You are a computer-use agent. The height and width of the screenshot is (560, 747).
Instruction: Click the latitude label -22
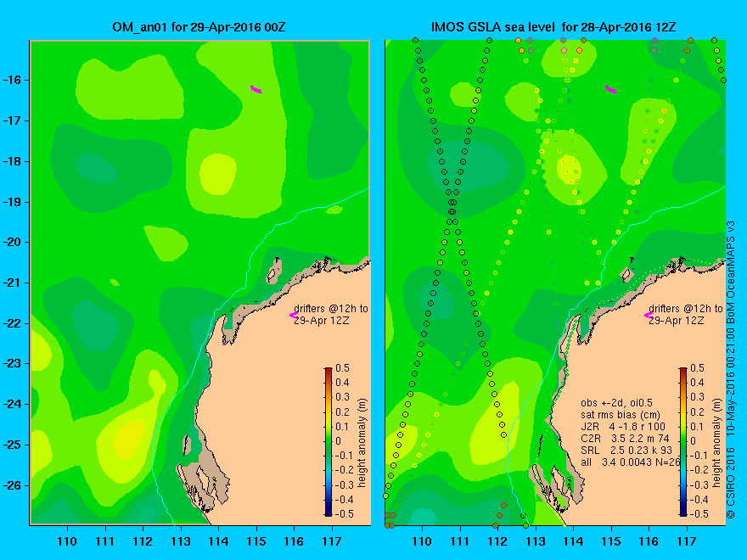point(13,323)
